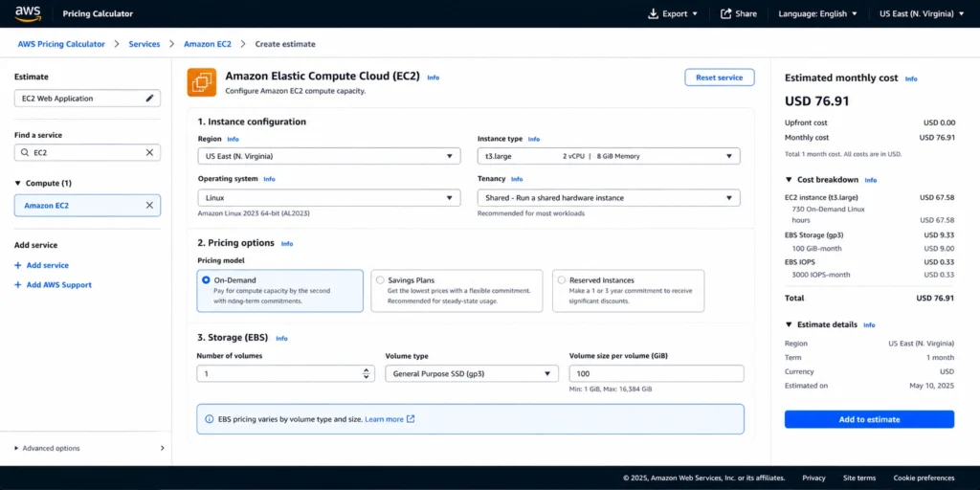The image size is (980, 490).
Task: Click the Volume size per volume field
Action: coord(657,374)
